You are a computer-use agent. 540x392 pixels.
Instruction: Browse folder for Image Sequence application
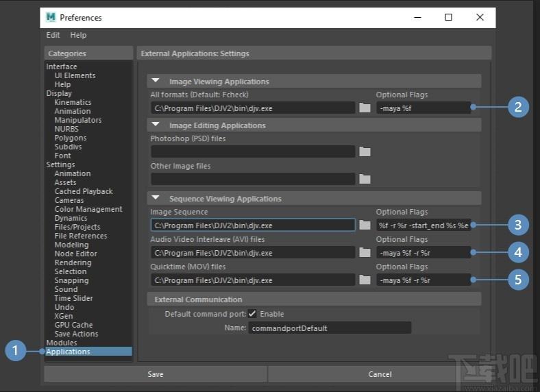pyautogui.click(x=365, y=225)
